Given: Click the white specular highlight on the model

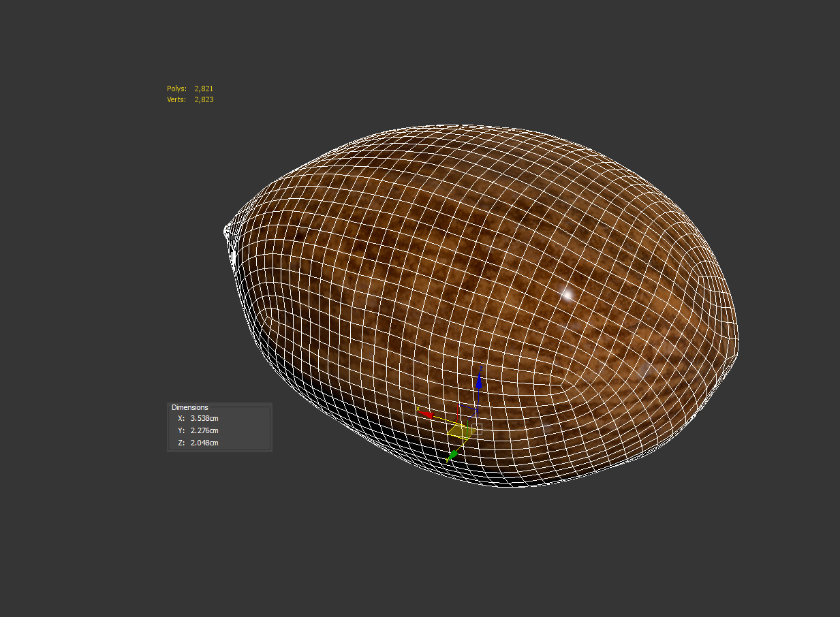Looking at the screenshot, I should [567, 294].
